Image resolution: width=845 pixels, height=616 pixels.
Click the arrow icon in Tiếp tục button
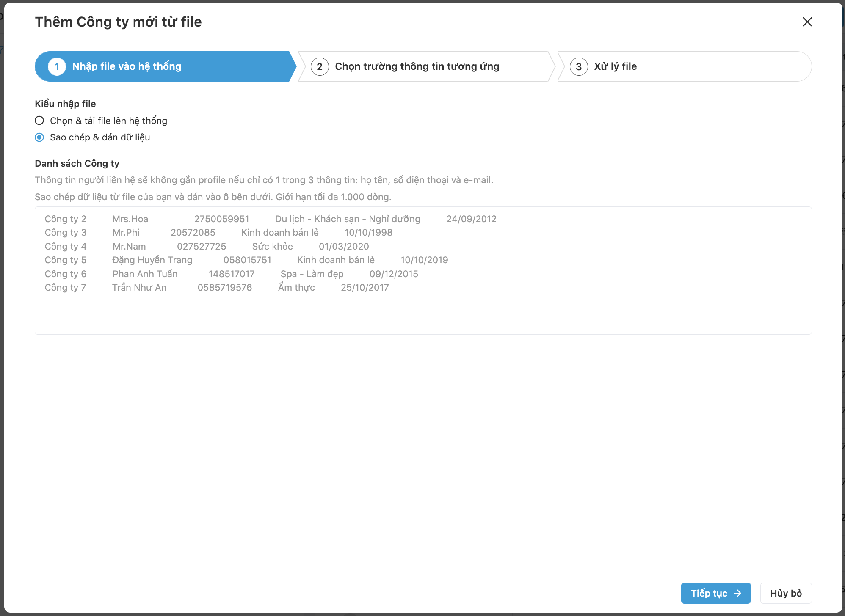tap(737, 593)
